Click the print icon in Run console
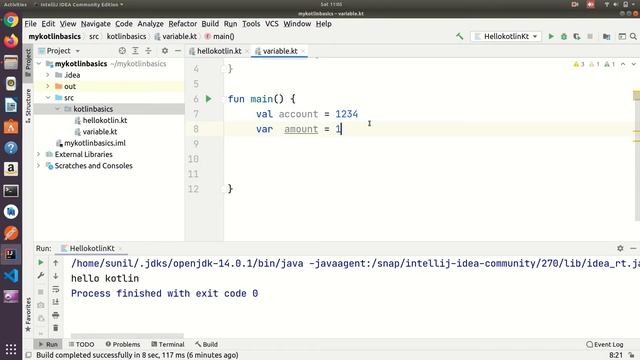Viewport: 640px width, 360px height. click(56, 315)
